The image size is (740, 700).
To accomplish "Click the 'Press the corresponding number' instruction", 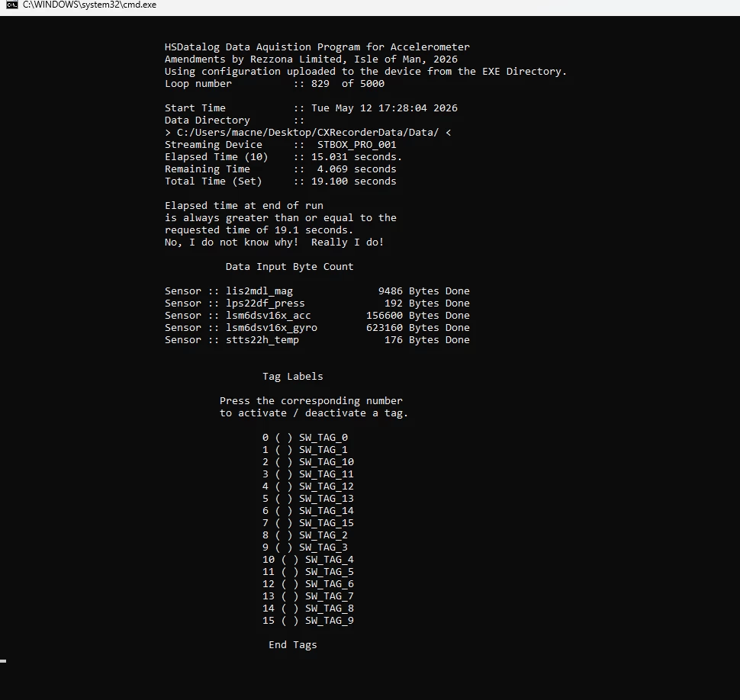I will [311, 401].
